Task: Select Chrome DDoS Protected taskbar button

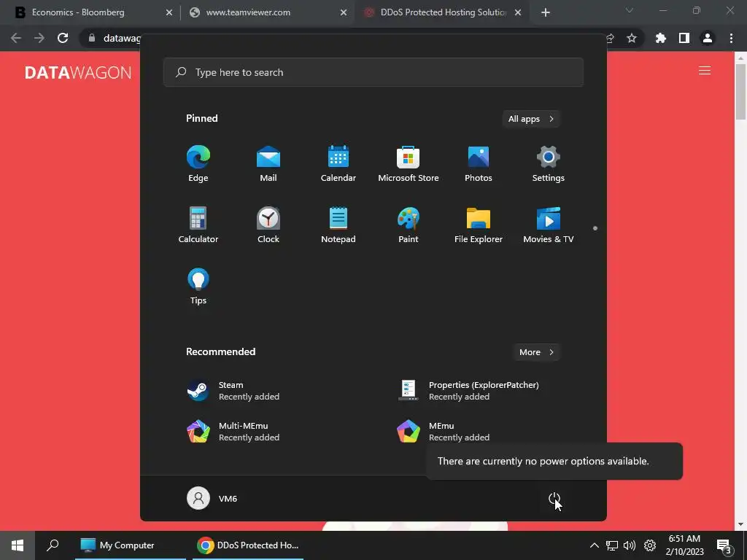Action: point(248,545)
